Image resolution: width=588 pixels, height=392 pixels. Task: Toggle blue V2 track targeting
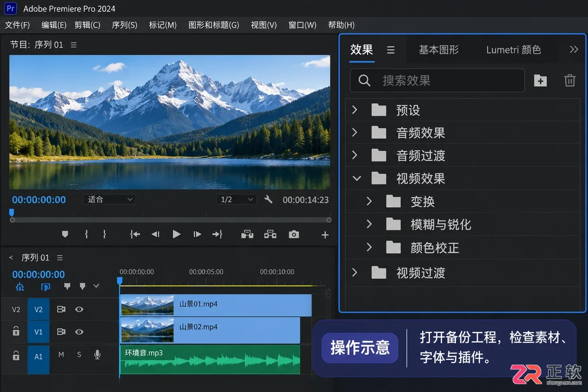coord(38,309)
